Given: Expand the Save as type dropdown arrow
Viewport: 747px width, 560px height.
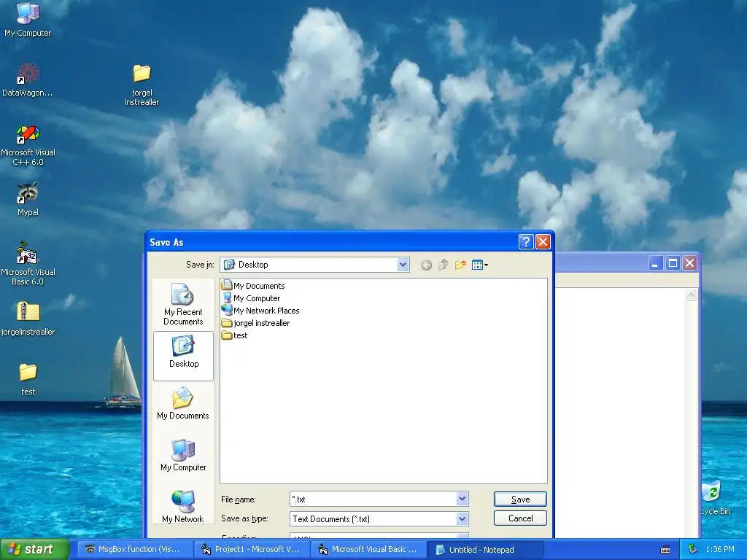Looking at the screenshot, I should click(x=462, y=518).
